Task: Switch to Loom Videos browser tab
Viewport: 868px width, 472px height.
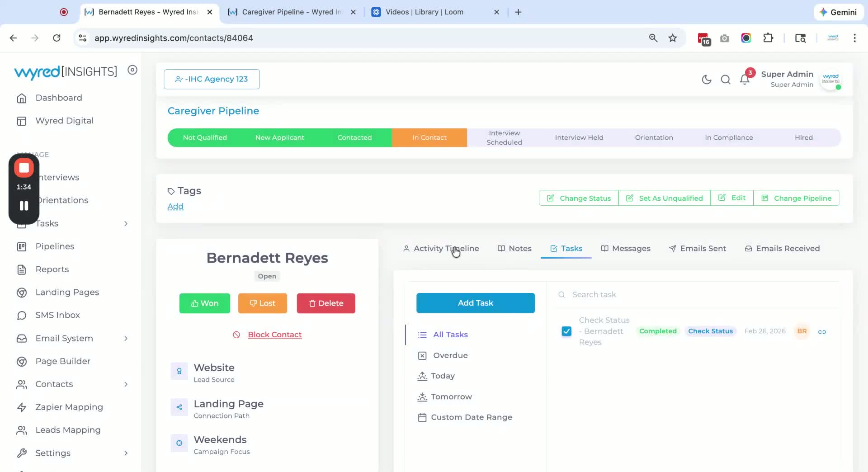Action: (434, 12)
